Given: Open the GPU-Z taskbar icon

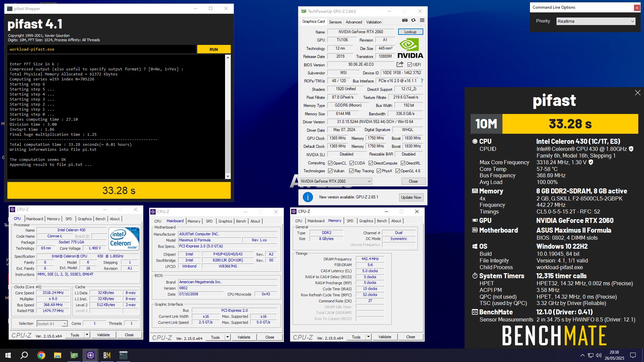Looking at the screenshot, I should pos(74,355).
